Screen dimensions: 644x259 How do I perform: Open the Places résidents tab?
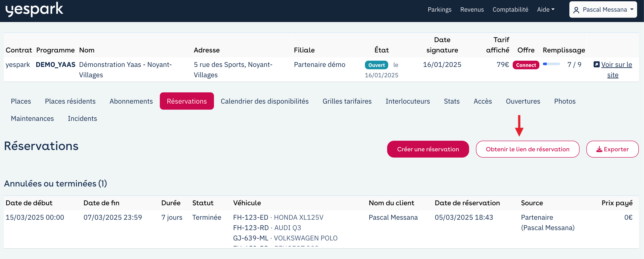(70, 101)
